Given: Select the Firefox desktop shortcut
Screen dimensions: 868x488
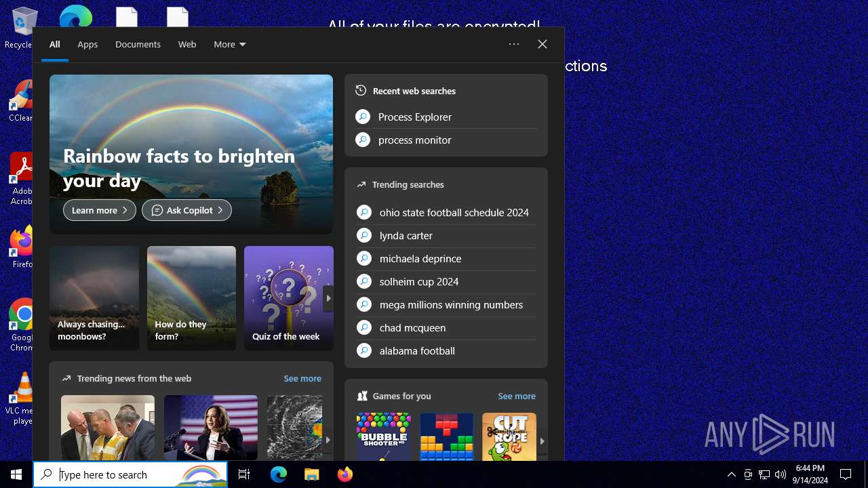Looking at the screenshot, I should (x=22, y=247).
